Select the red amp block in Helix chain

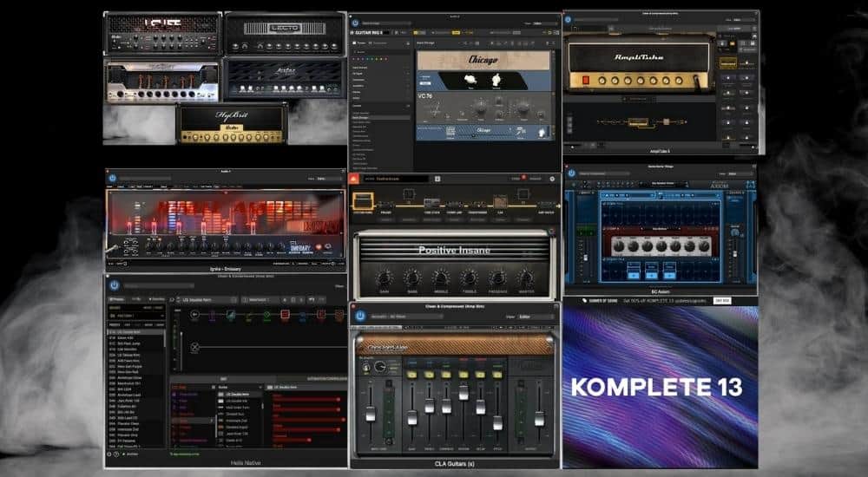pyautogui.click(x=285, y=315)
